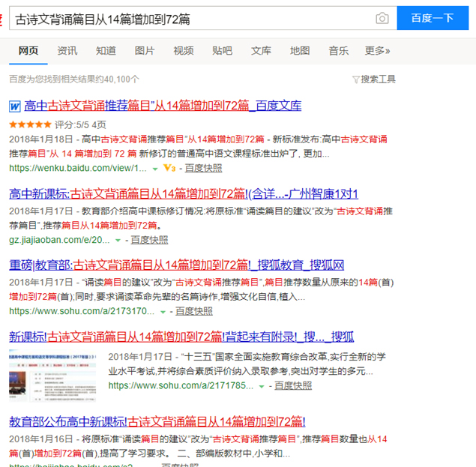The height and width of the screenshot is (467, 476).
Task: Expand dropdown arrow next to wenku.baidu.com URL
Action: 155,169
